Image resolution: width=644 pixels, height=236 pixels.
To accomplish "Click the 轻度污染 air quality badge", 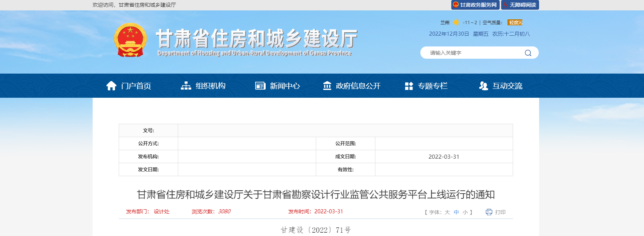I will click(x=515, y=22).
